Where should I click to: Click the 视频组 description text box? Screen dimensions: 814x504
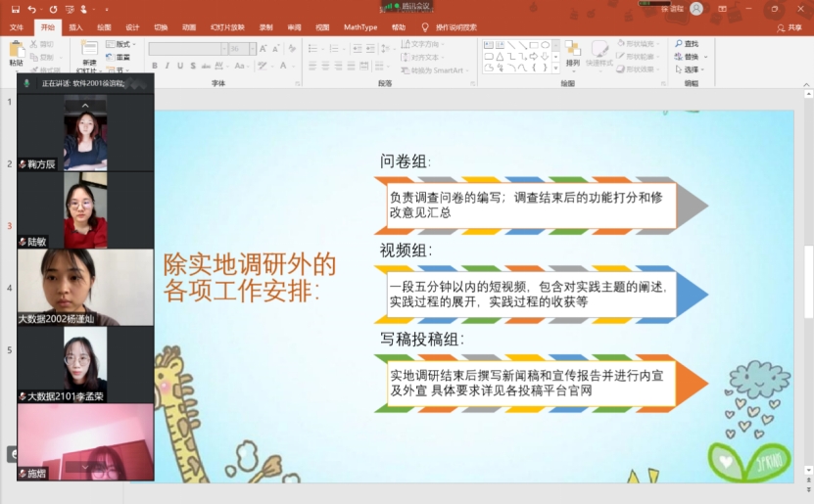tap(531, 295)
